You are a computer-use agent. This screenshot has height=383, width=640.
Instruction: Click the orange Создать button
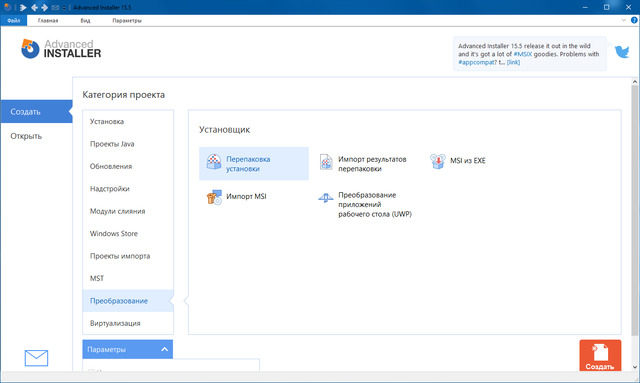coord(600,356)
